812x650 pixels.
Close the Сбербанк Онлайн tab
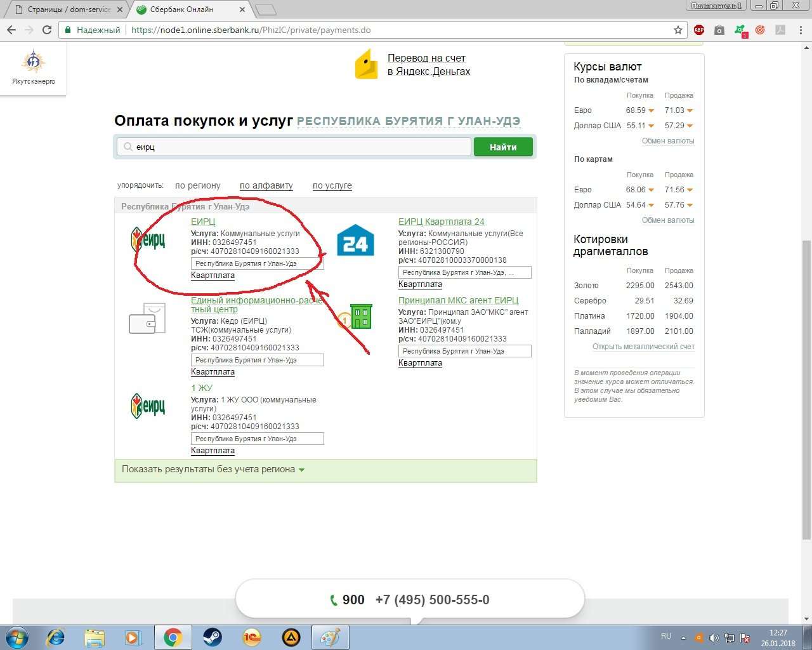tap(242, 10)
